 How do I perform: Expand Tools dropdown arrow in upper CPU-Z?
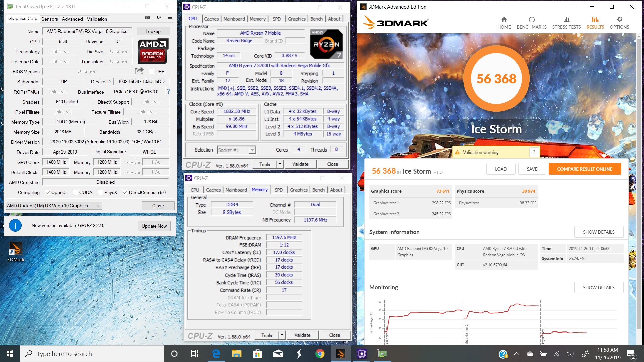[x=280, y=164]
